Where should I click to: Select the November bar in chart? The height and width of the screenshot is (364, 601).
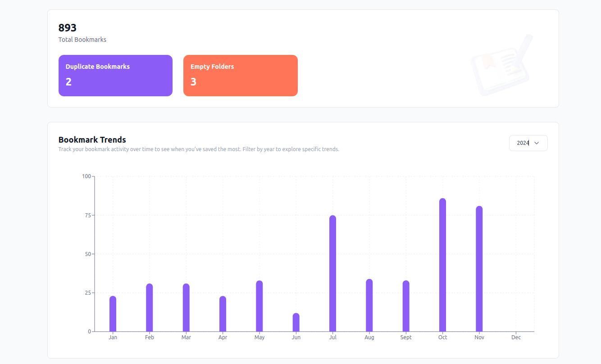[x=479, y=269]
